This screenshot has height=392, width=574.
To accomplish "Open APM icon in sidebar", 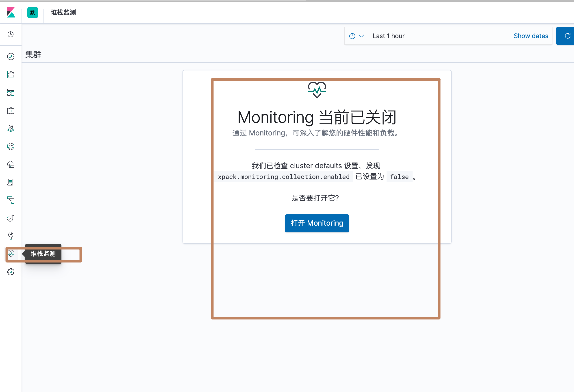I will pyautogui.click(x=11, y=200).
